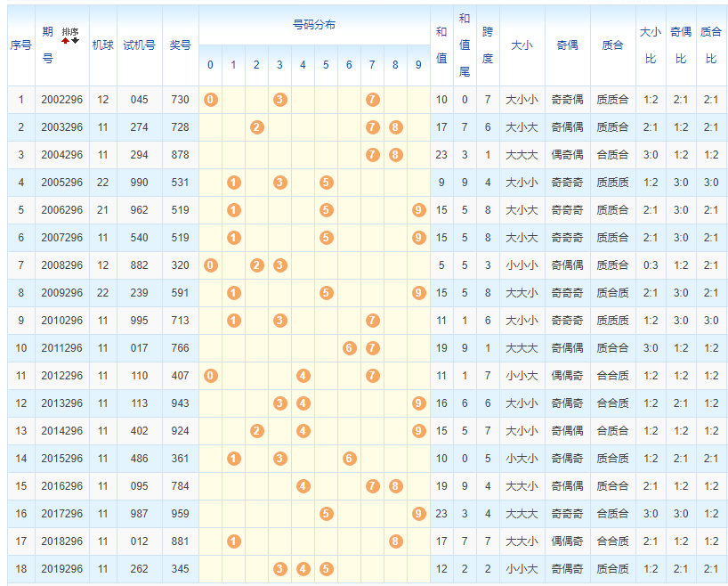
Task: Click the 号码分布 header
Action: 313,25
